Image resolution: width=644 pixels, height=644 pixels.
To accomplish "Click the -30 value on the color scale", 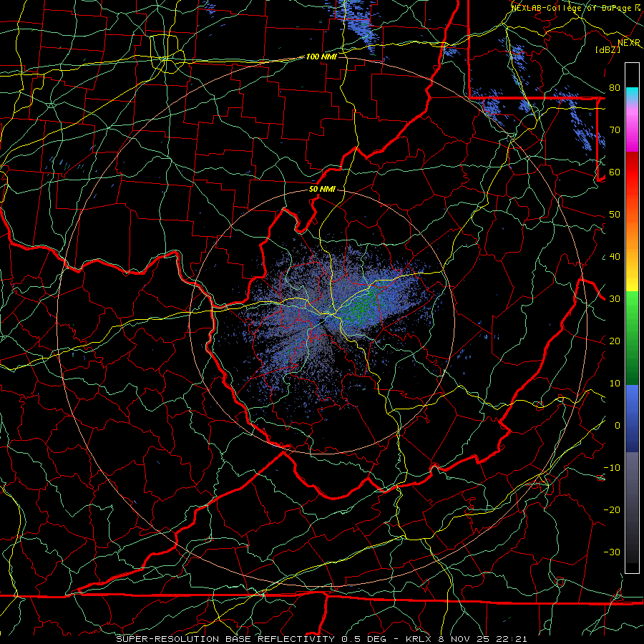I will point(612,552).
